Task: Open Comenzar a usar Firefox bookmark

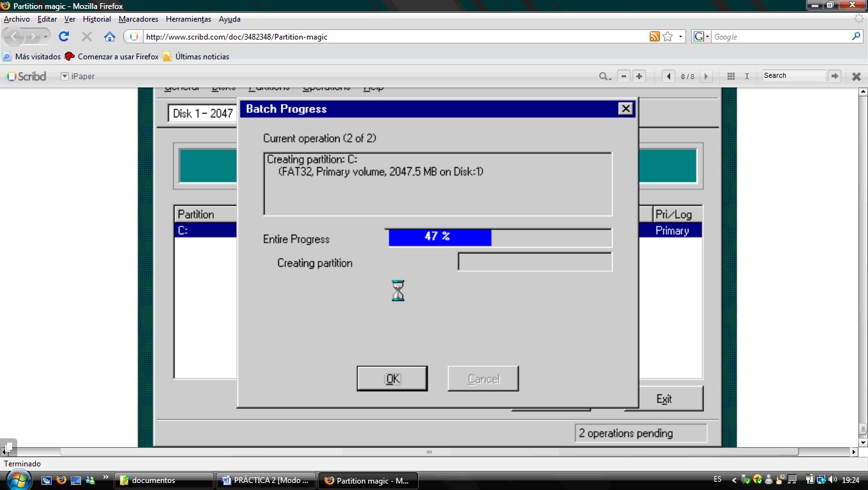Action: coord(112,57)
